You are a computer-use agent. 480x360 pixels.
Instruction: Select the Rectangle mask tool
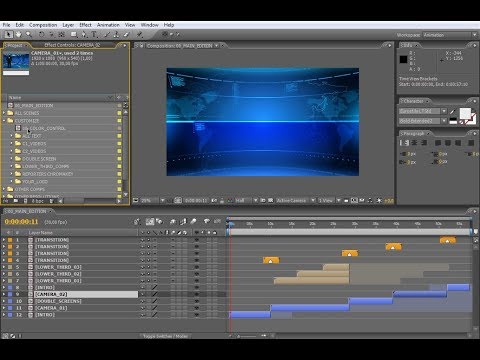pyautogui.click(x=74, y=34)
